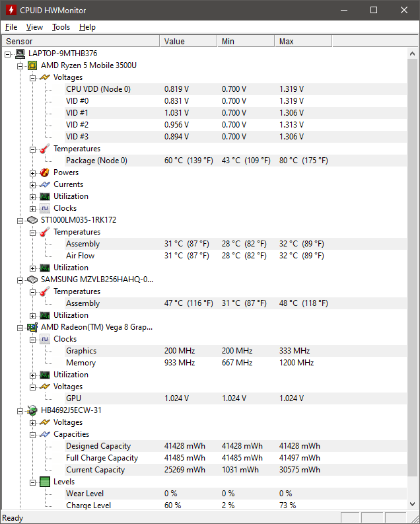Click the SAMSUNG MZVLB256HAHQ drive icon
Image resolution: width=420 pixels, height=524 pixels.
click(x=32, y=280)
